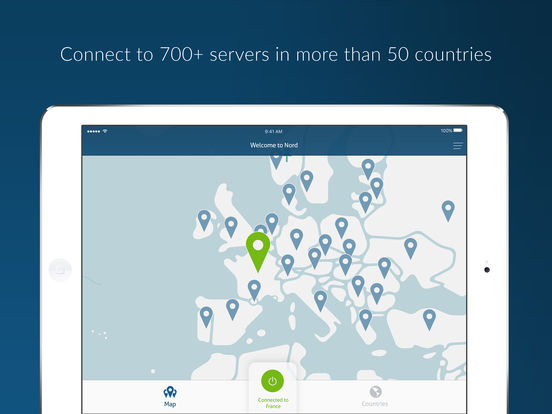The width and height of the screenshot is (552, 414).
Task: Switch to the Countries tab
Action: click(375, 396)
